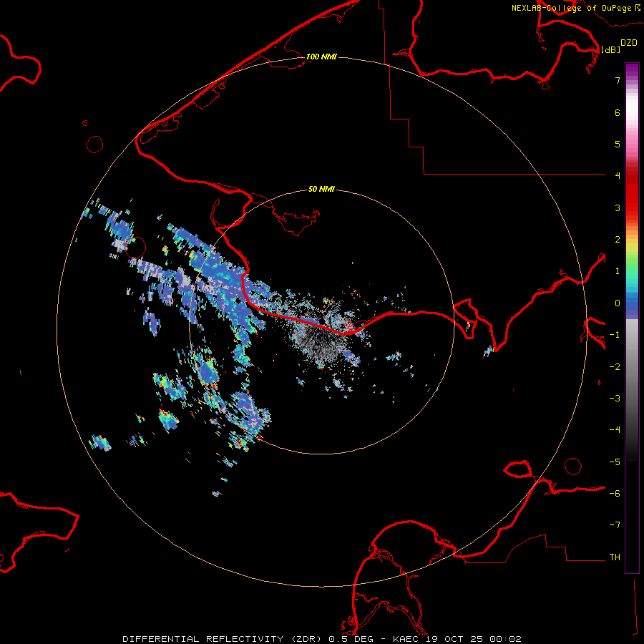Click the 19 OCT 25 00:02 timestamp
The height and width of the screenshot is (644, 644).
[474, 639]
